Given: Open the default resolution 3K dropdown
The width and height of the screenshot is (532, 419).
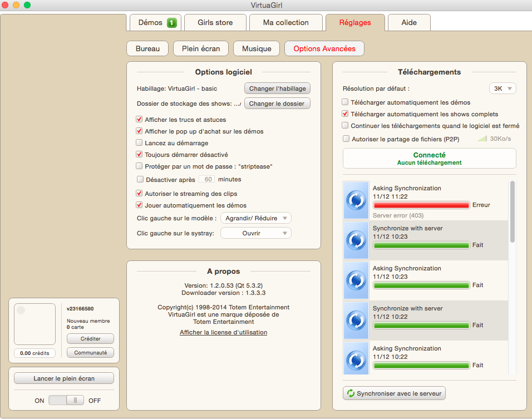Looking at the screenshot, I should tap(503, 88).
